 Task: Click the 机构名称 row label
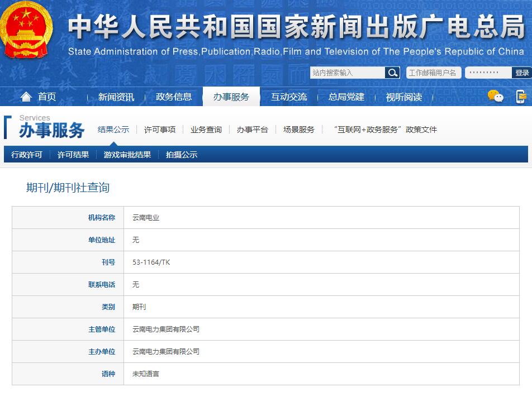[102, 218]
